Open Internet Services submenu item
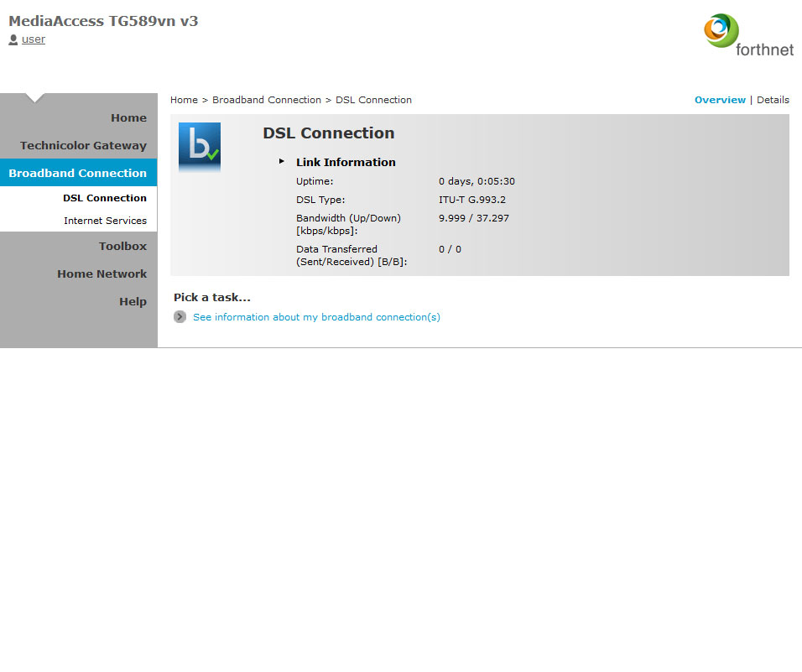This screenshot has width=802, height=672. tap(106, 221)
